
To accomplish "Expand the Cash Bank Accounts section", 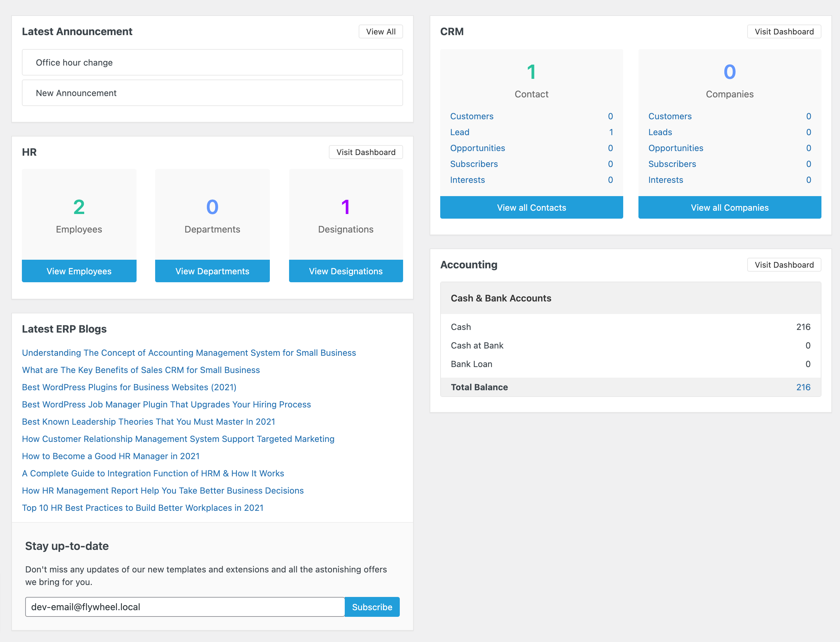I will 502,297.
